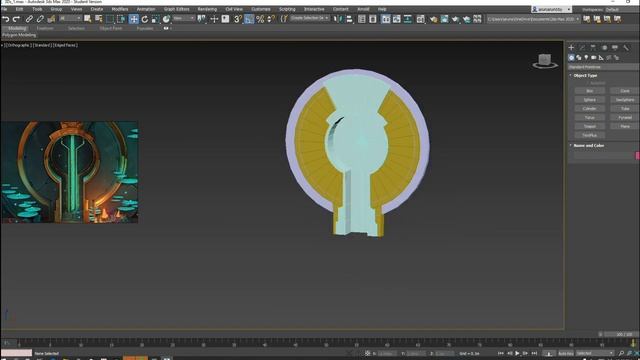Switch to the Object Paint ribbon tab
This screenshot has height=360, width=640.
tap(111, 29)
